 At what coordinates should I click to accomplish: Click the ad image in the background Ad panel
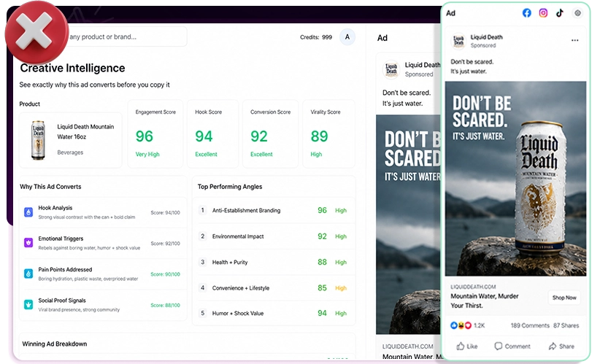point(408,225)
